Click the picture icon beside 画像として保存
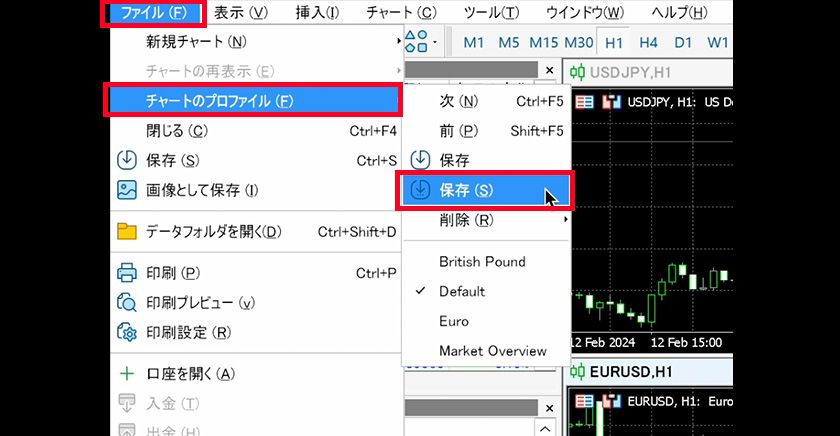Image resolution: width=840 pixels, height=436 pixels. [x=127, y=190]
